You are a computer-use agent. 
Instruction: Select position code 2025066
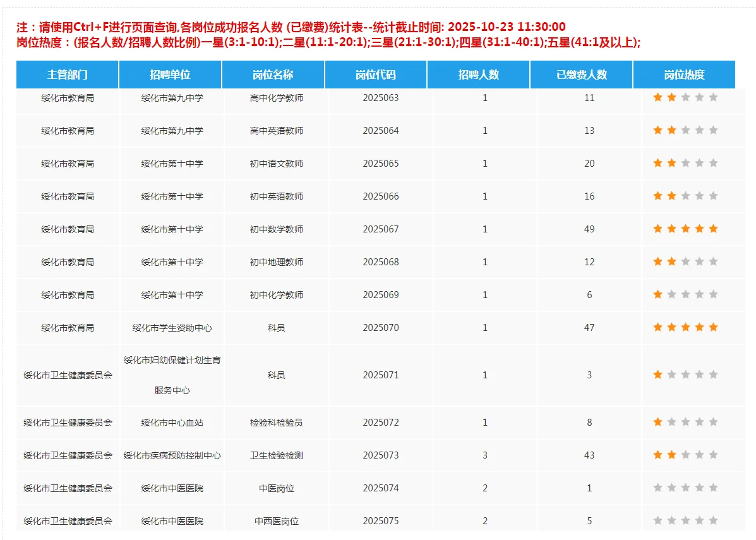point(381,196)
